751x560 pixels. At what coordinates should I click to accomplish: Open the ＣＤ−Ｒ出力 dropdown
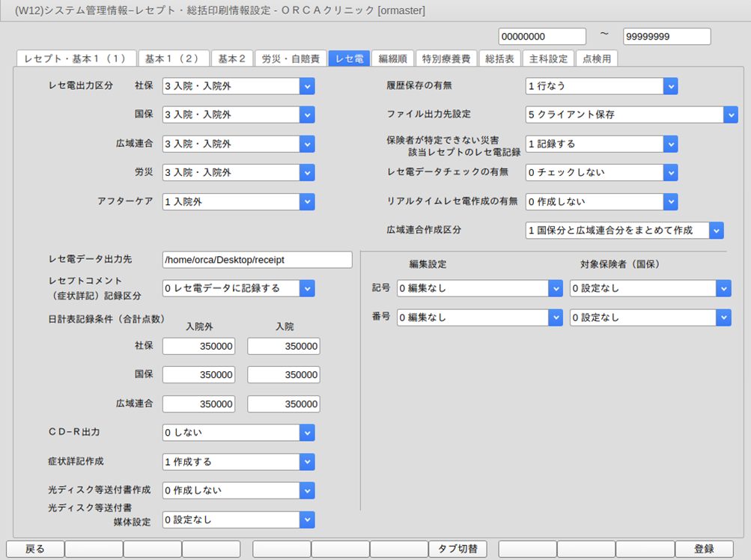click(x=307, y=432)
